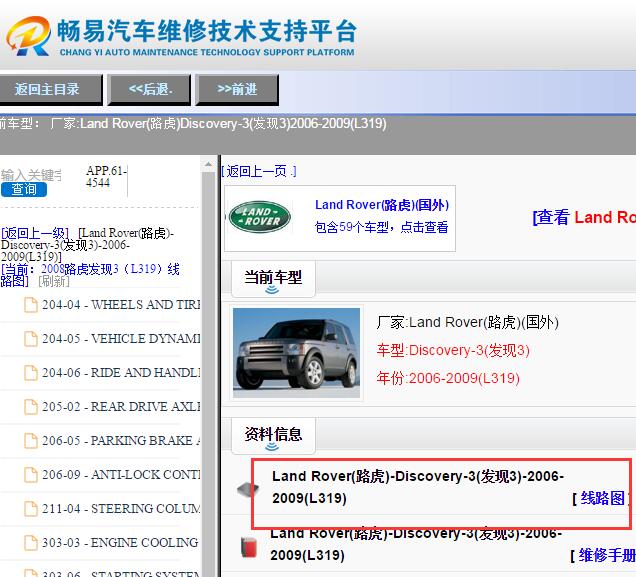Click the 刷新 refresh link
Viewport: 636px width, 577px height.
54,281
